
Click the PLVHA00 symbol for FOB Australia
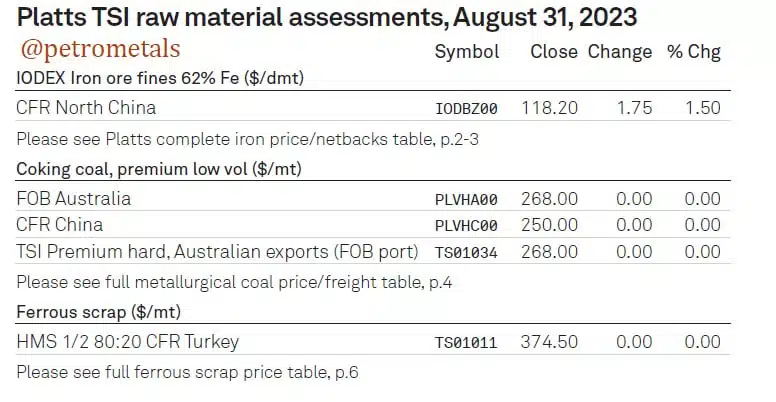coord(466,200)
